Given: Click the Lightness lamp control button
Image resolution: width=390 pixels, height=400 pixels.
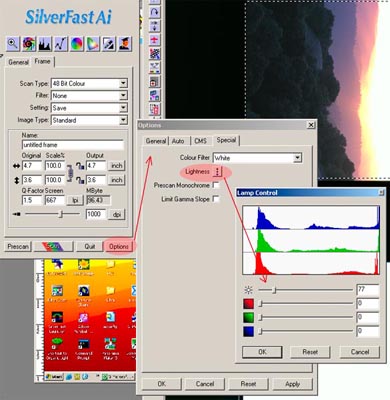Looking at the screenshot, I should pos(217,172).
